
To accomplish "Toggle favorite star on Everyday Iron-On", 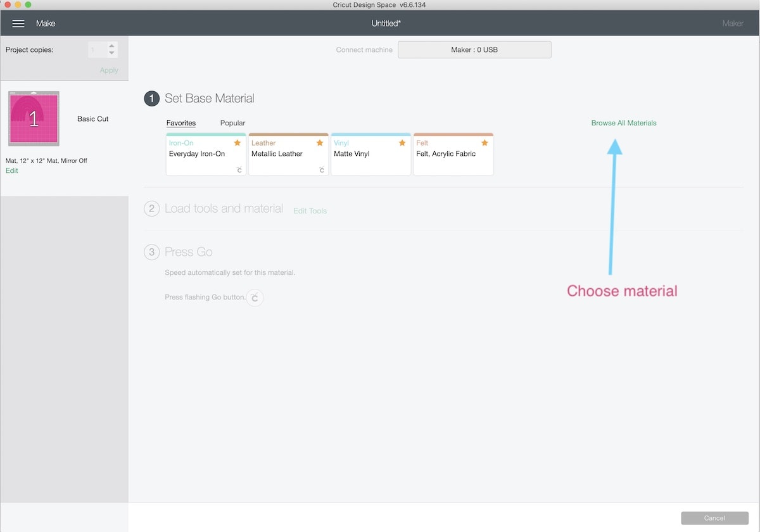I will coord(237,143).
